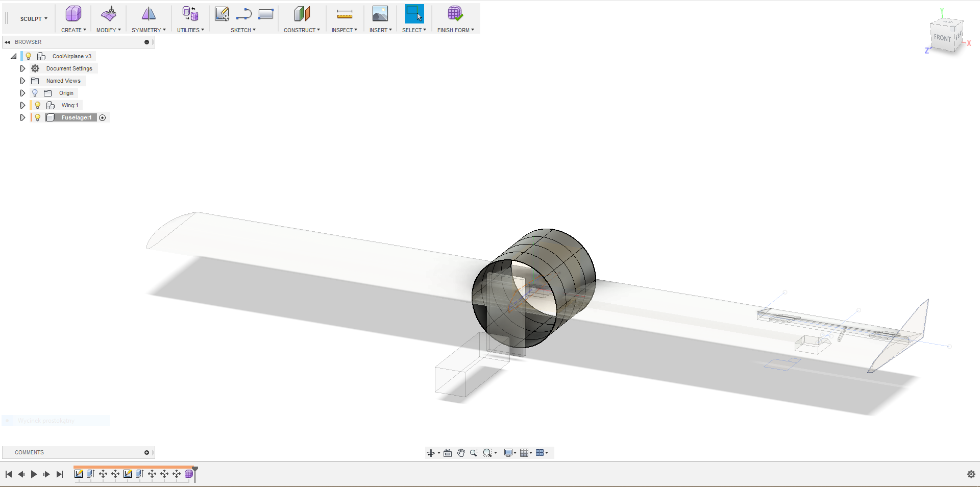Click the Utilities icon in the toolbar
980x487 pixels.
click(x=190, y=14)
